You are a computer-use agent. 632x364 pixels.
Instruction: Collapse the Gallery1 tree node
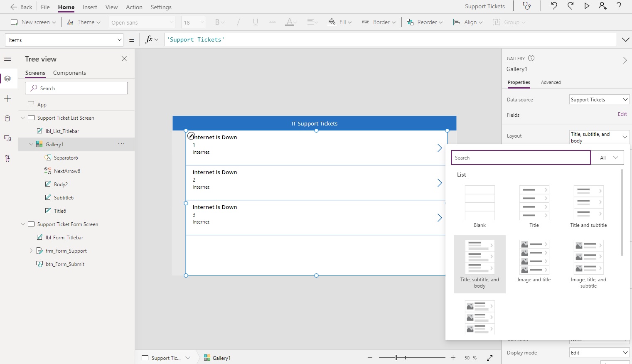click(31, 144)
